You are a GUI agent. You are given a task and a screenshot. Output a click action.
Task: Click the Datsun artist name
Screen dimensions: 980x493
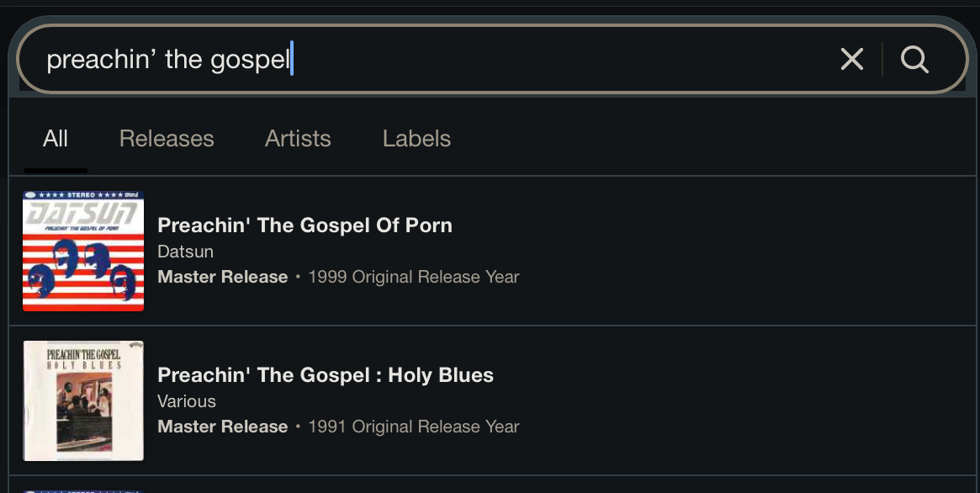pyautogui.click(x=185, y=252)
